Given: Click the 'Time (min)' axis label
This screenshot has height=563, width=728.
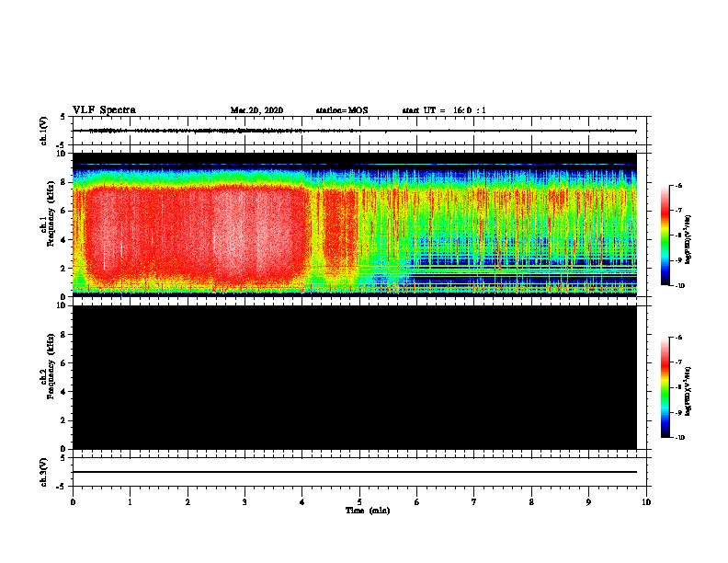Looking at the screenshot, I should 368,511.
